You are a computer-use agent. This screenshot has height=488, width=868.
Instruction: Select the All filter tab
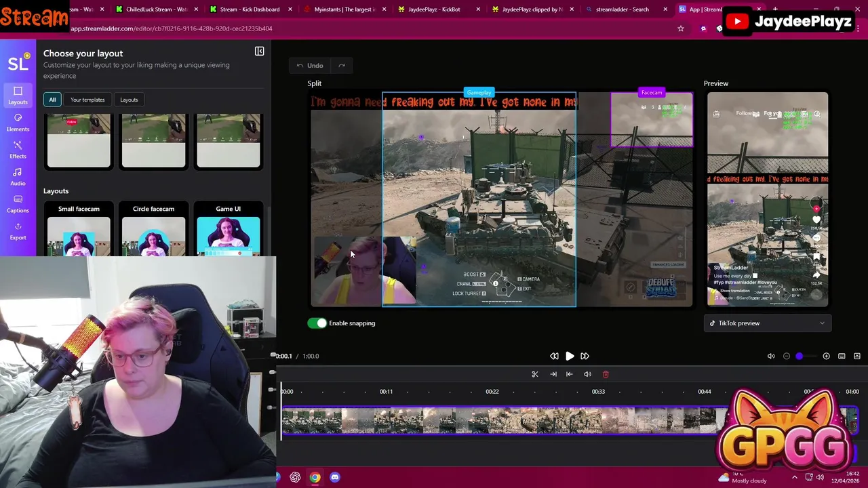pos(52,100)
